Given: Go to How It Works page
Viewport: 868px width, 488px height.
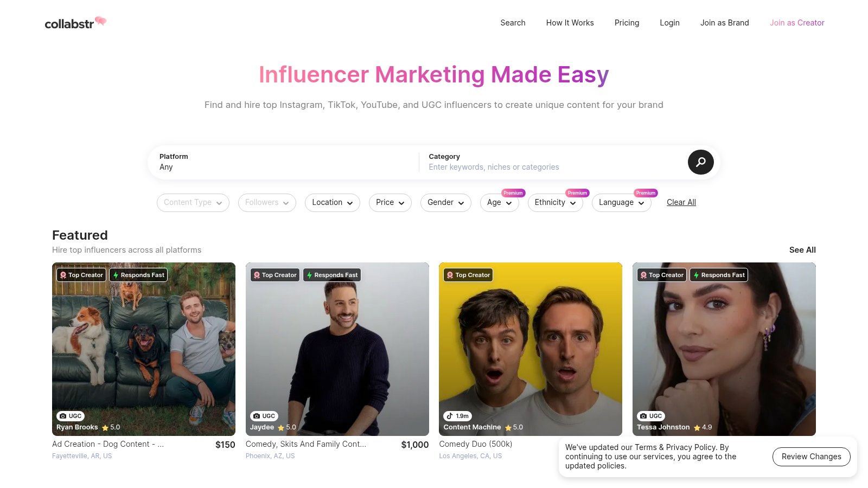Looking at the screenshot, I should [x=570, y=23].
